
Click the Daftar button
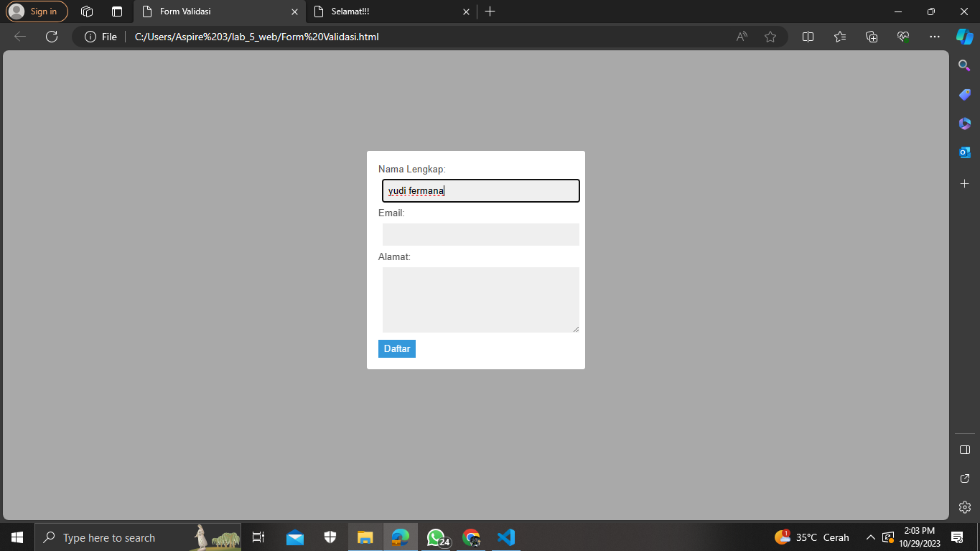(x=396, y=348)
